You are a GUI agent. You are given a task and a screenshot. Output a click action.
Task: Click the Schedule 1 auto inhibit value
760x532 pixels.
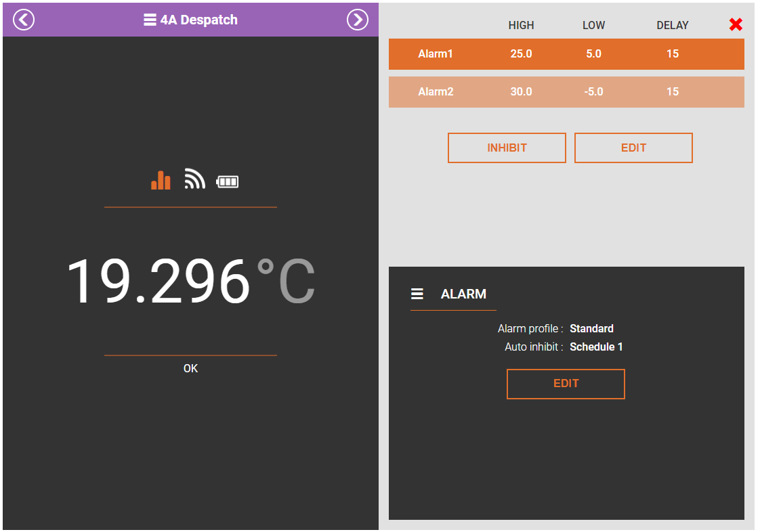[596, 347]
